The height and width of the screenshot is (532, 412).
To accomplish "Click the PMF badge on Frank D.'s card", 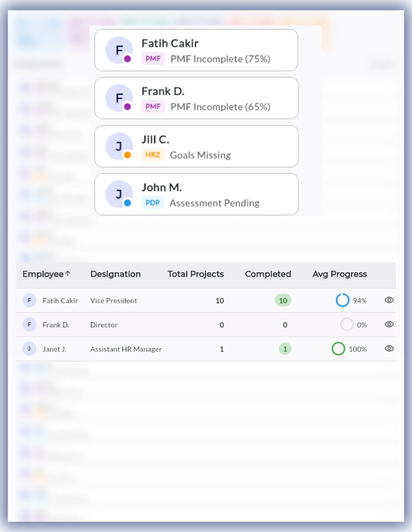I will pyautogui.click(x=153, y=106).
